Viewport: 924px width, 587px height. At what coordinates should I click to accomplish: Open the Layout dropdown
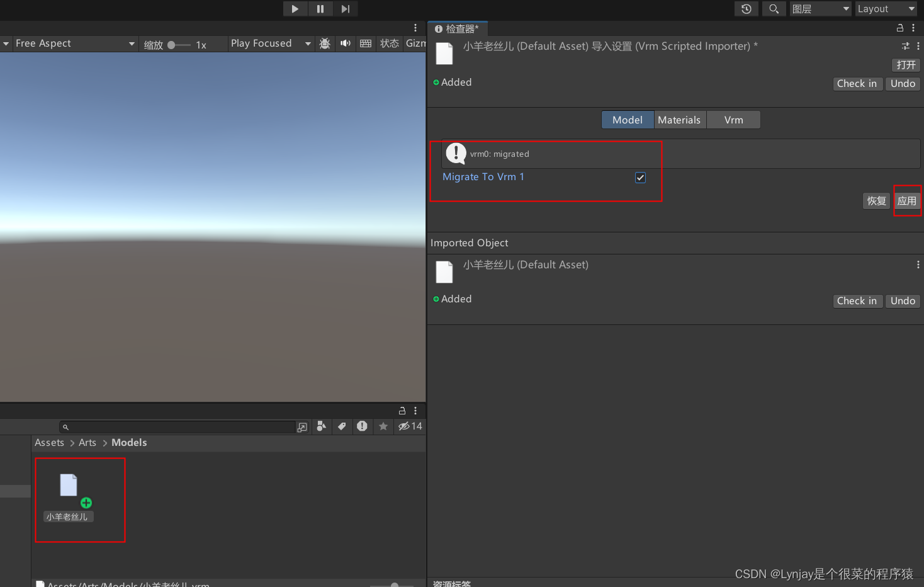[885, 9]
